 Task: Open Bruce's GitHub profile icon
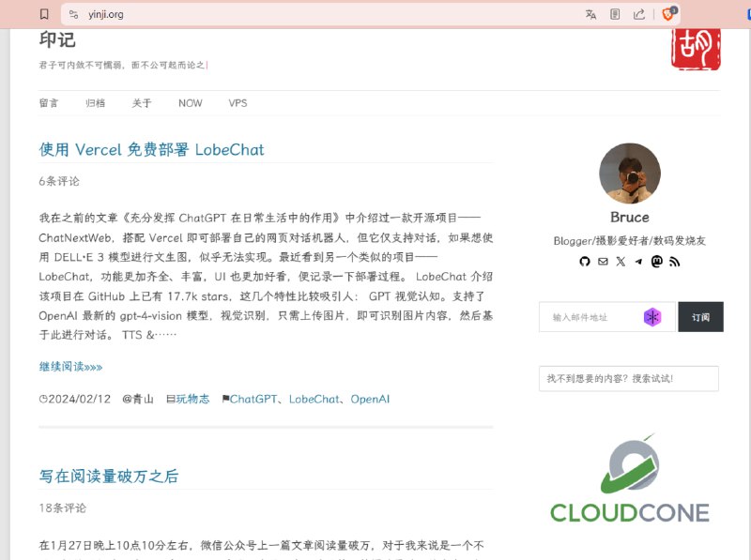[x=584, y=262]
